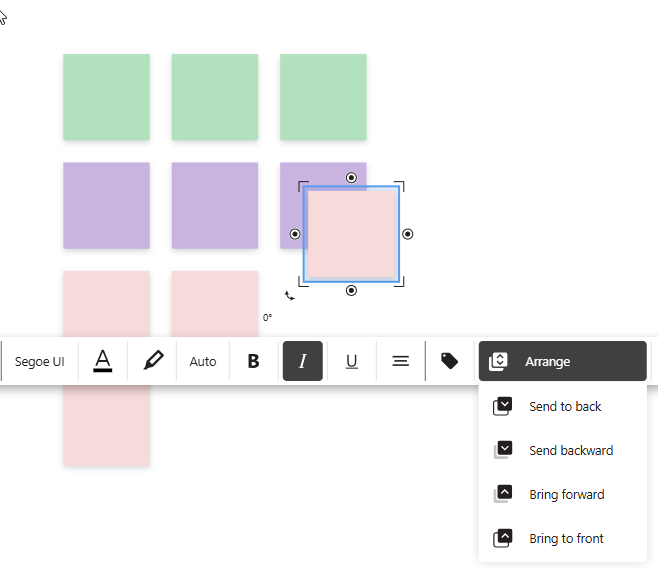Click the Bring to front icon

pos(503,538)
